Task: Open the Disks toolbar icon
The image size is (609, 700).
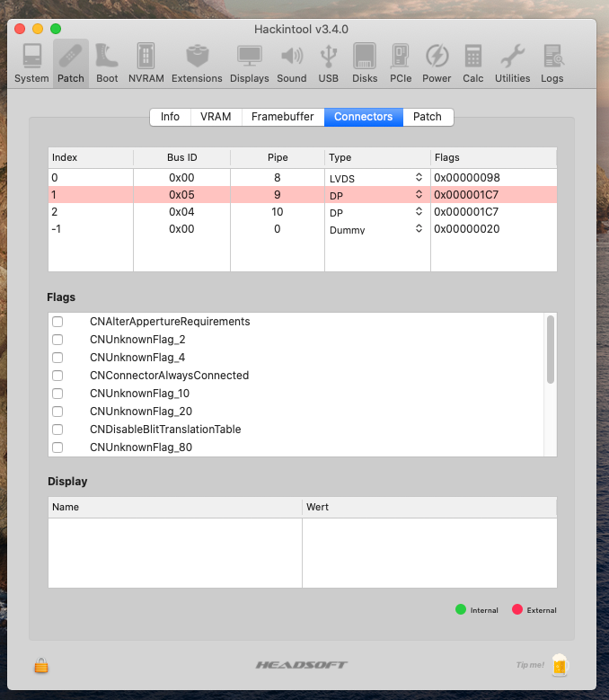Action: click(x=365, y=64)
